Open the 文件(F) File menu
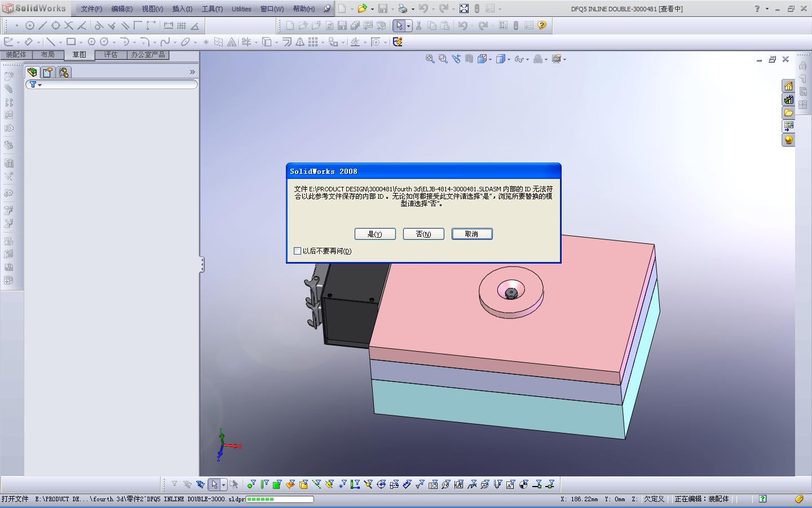Screen dimensions: 812x508 coord(91,8)
